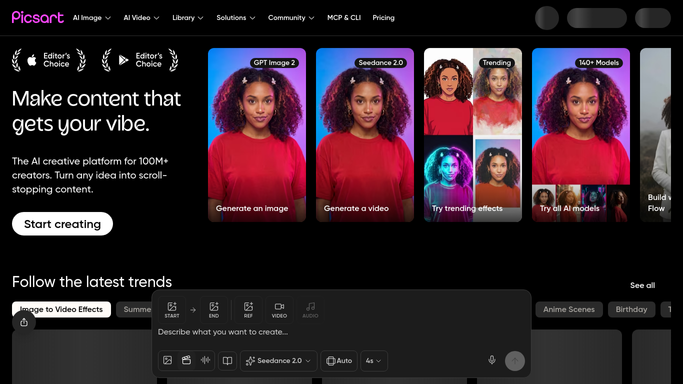The width and height of the screenshot is (683, 384).
Task: Open the Seedance 2.0 model dropdown
Action: (279, 360)
